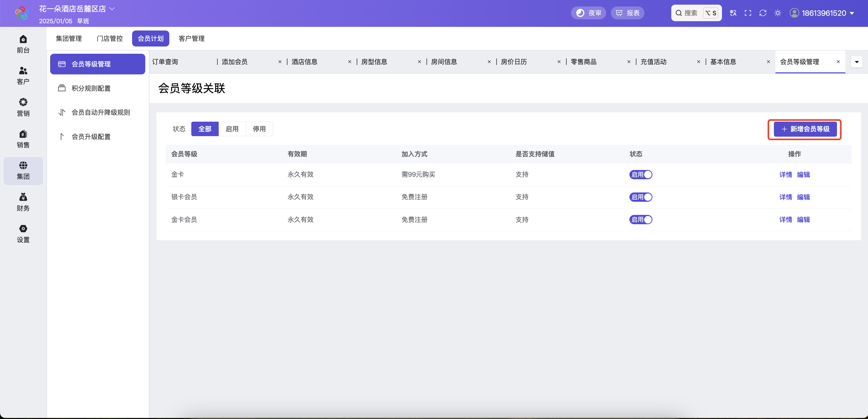The height and width of the screenshot is (419, 868).
Task: Filter status by 全部
Action: 205,129
